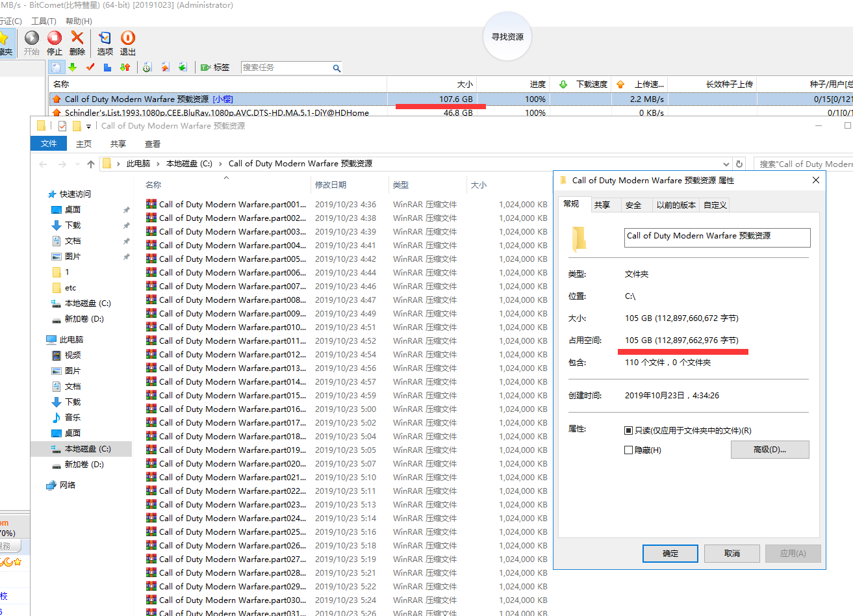Image resolution: width=853 pixels, height=616 pixels.
Task: Click the 退出 (Exit) toolbar button
Action: (128, 43)
